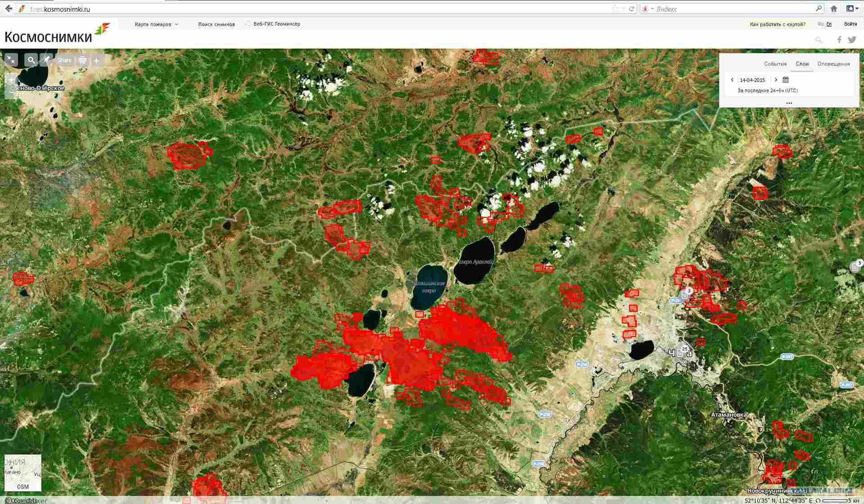Switch site language to En

(829, 24)
